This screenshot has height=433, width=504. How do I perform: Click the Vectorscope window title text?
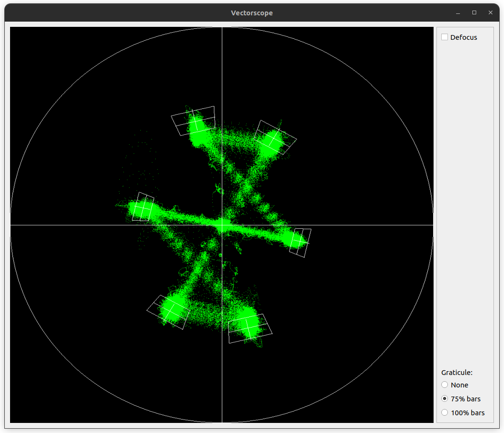point(252,13)
